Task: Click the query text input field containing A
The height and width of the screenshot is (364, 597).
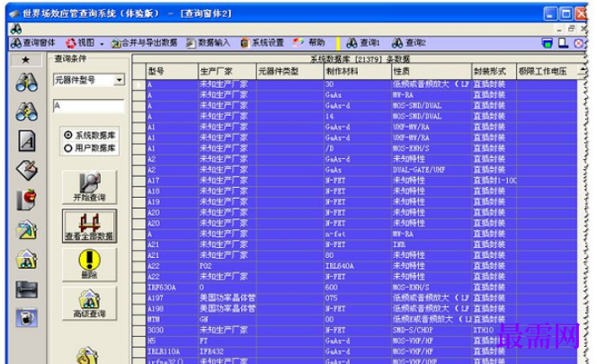Action: 89,106
